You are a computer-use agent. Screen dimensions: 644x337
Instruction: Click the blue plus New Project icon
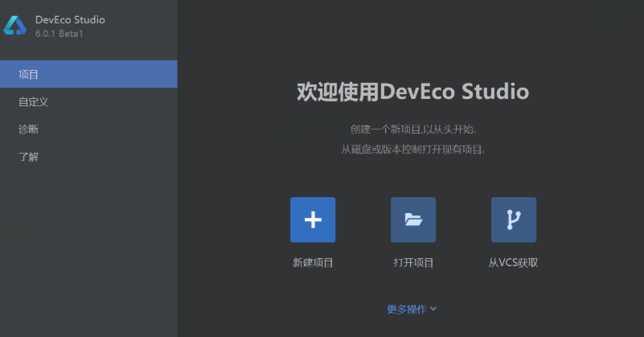click(313, 220)
